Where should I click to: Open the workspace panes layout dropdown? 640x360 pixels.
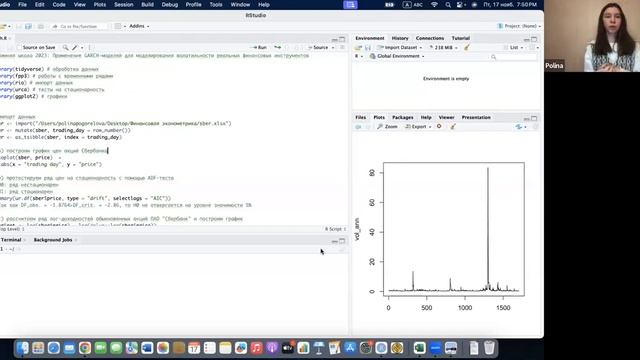click(119, 27)
